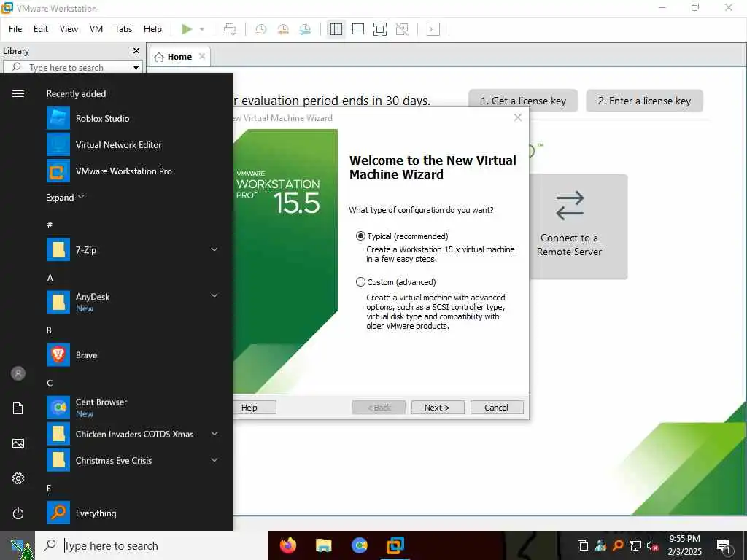The width and height of the screenshot is (747, 560).
Task: Expand Christmas Eve Crisis folder
Action: pyautogui.click(x=214, y=461)
